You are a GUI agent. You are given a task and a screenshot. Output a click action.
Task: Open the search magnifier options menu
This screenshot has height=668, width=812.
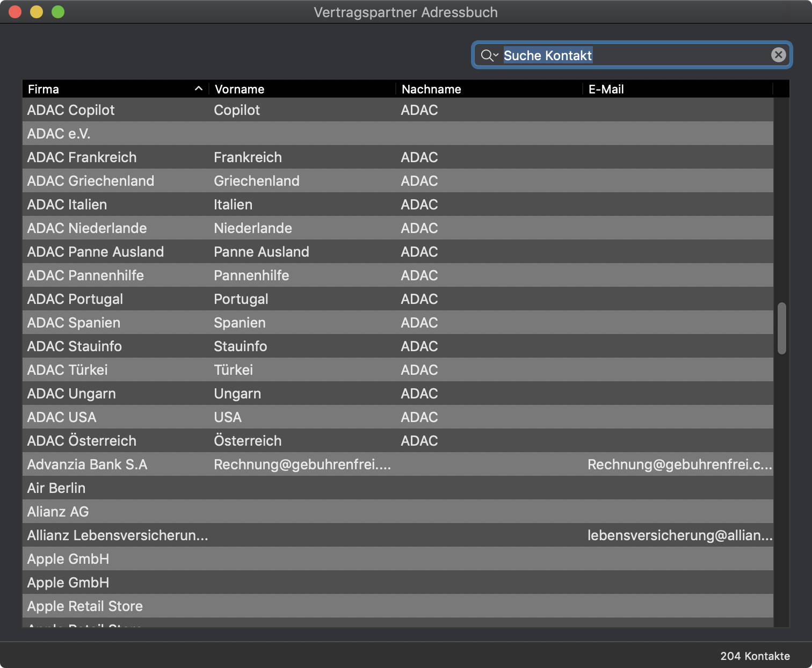point(490,55)
